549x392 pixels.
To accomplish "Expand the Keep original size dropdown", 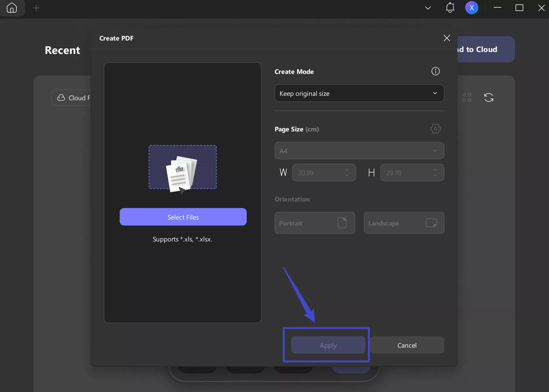I will [359, 93].
